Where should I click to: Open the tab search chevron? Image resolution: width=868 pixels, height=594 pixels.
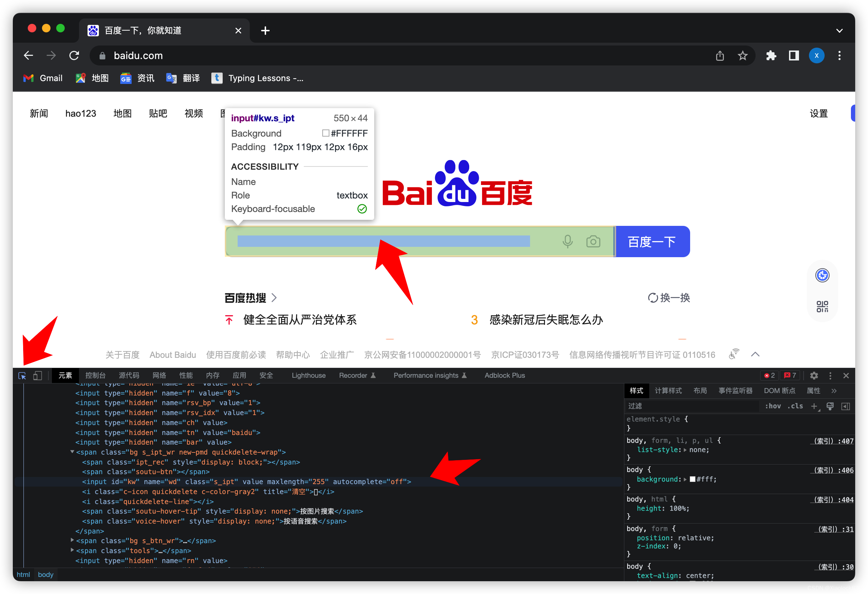click(839, 31)
